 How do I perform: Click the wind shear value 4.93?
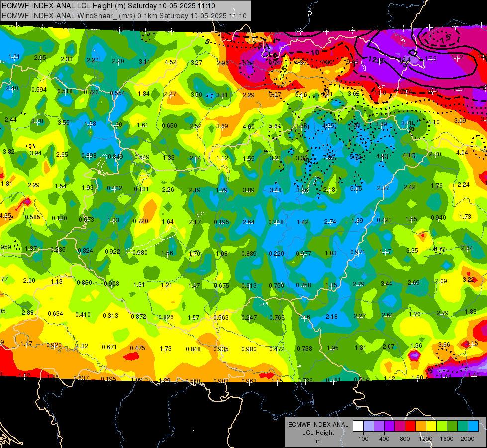coord(382,156)
